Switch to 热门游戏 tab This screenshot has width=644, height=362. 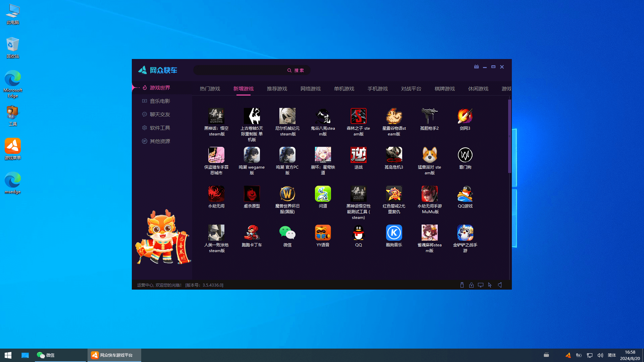point(210,89)
